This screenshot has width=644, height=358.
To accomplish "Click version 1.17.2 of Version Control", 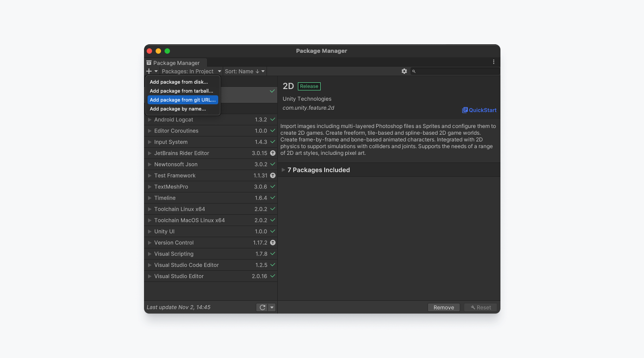I will click(x=260, y=243).
